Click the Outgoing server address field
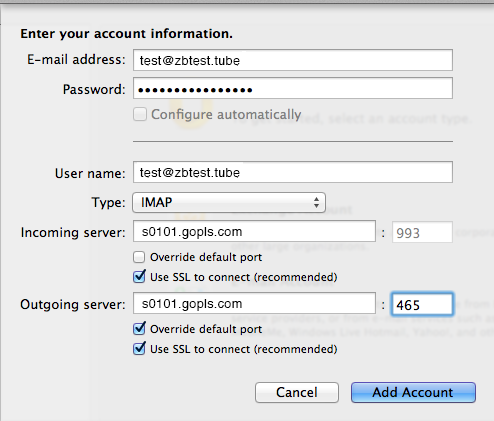Image resolution: width=494 pixels, height=421 pixels. [x=254, y=303]
